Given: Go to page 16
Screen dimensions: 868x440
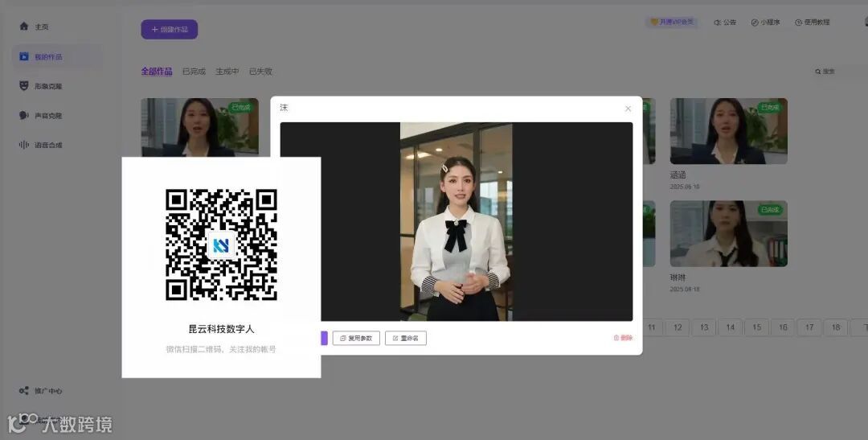Looking at the screenshot, I should (783, 327).
